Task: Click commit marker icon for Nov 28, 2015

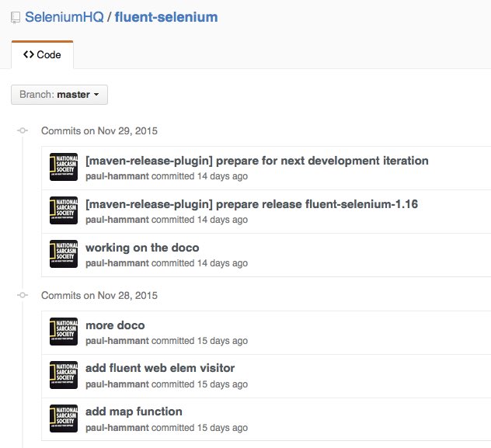Action: pyautogui.click(x=23, y=296)
